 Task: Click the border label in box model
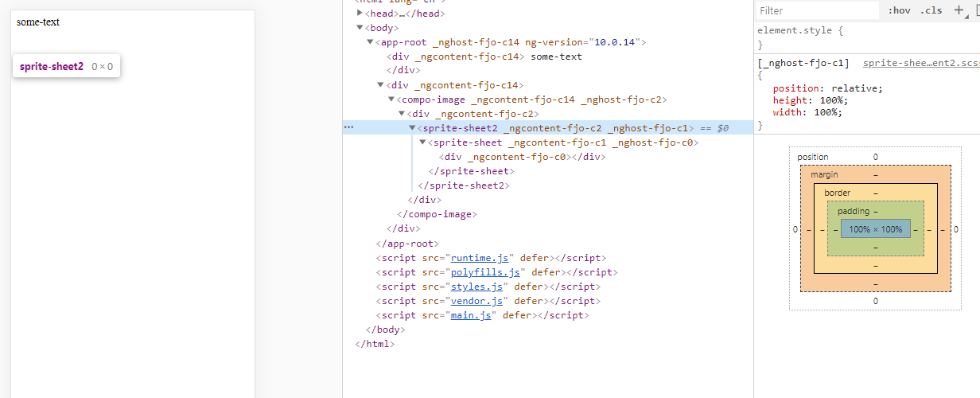837,193
